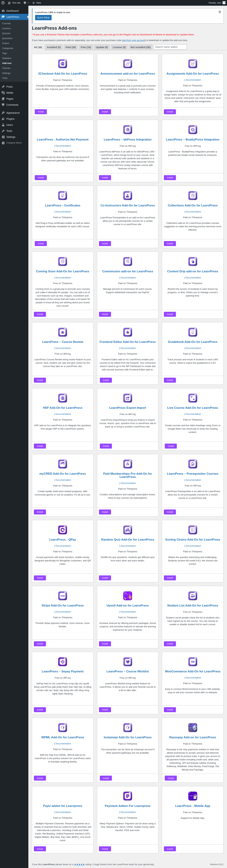Screen dimensions: 227x868
Task: Open the Quizzes submenu item
Action: point(14,33)
